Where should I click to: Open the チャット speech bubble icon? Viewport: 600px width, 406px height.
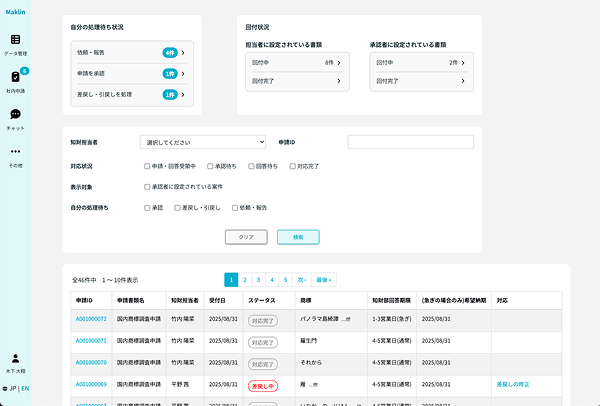tap(15, 114)
